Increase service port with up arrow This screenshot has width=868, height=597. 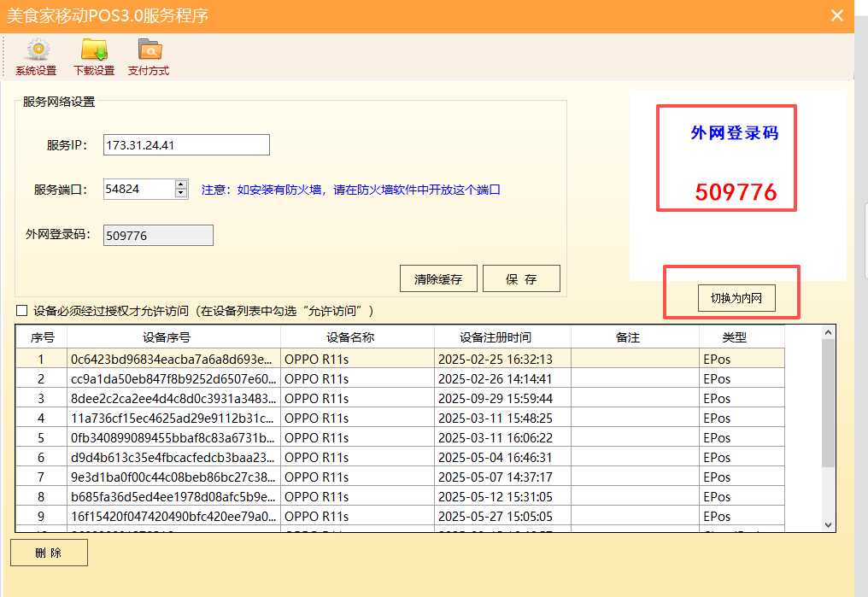click(180, 184)
